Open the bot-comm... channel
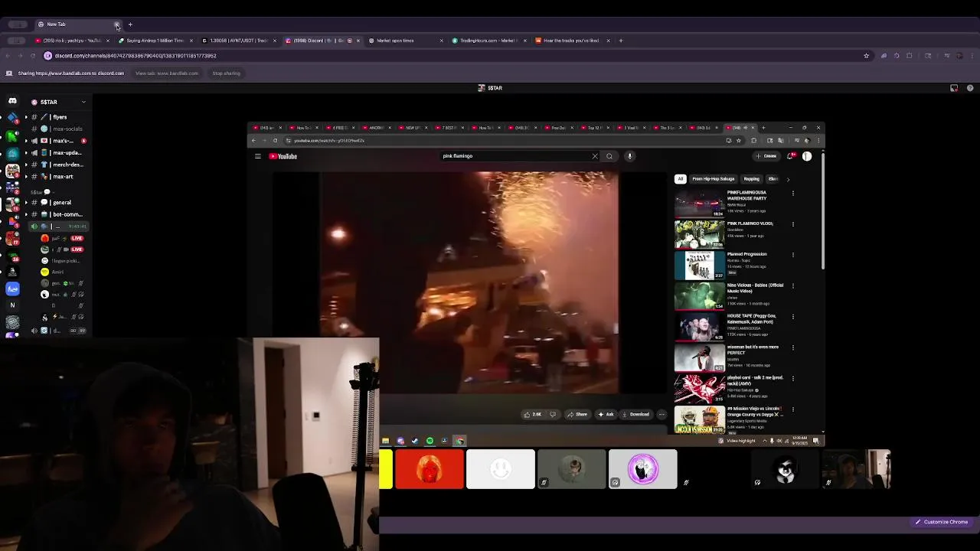Viewport: 980px width, 551px height. [58, 214]
